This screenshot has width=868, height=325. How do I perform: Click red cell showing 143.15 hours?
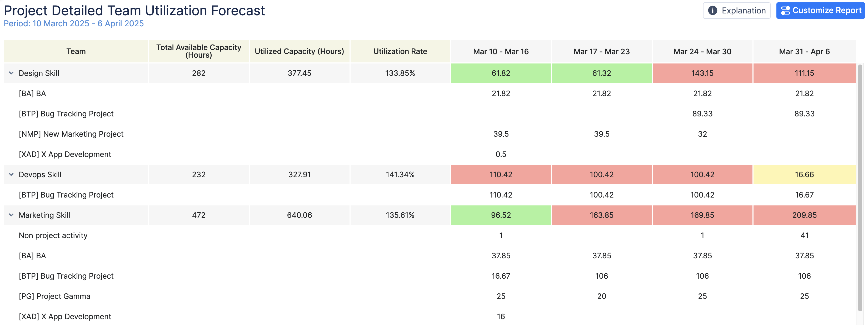click(x=702, y=73)
